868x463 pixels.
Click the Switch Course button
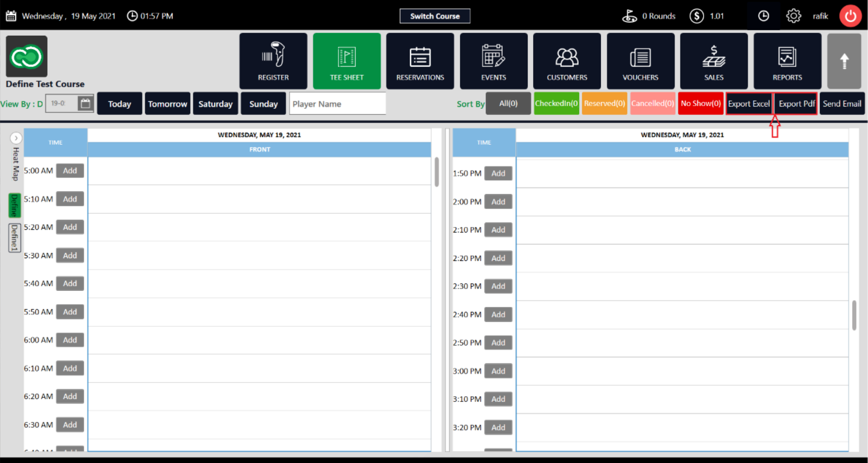pyautogui.click(x=435, y=16)
